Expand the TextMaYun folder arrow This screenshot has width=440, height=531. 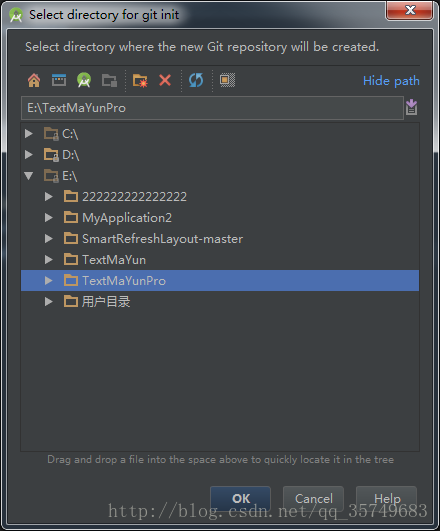49,260
